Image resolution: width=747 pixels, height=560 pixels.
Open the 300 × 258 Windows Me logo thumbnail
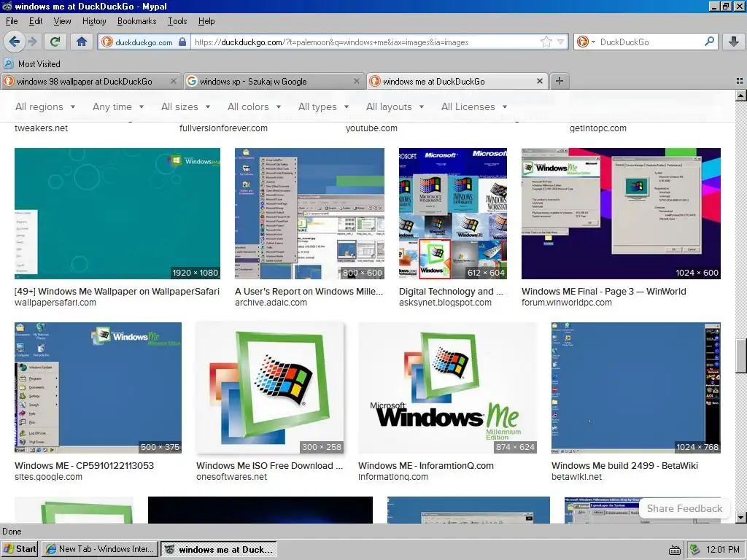[x=270, y=388]
